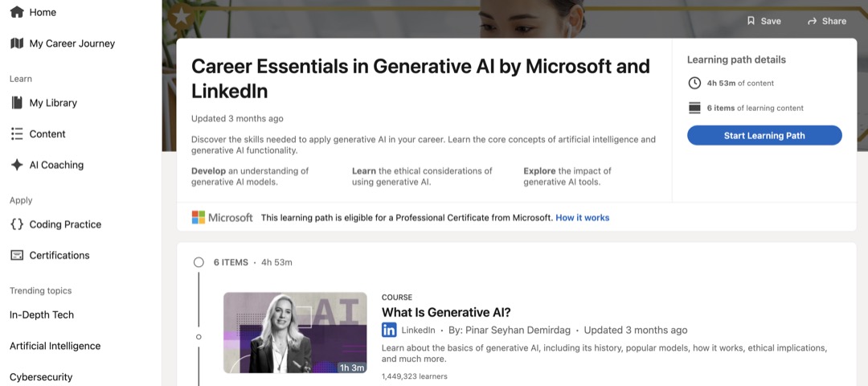Click 6 items of learning content text

[x=755, y=108]
